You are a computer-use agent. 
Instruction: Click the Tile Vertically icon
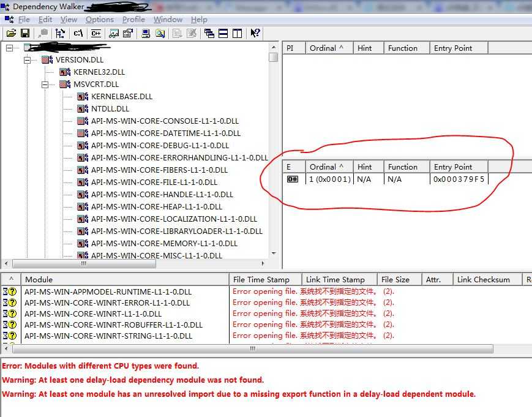pos(237,33)
